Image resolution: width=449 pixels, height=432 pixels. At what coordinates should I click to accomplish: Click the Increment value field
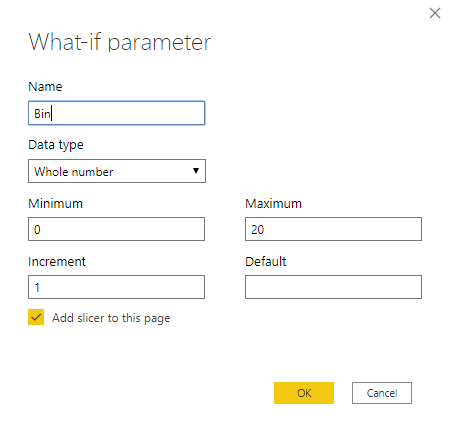pyautogui.click(x=116, y=287)
